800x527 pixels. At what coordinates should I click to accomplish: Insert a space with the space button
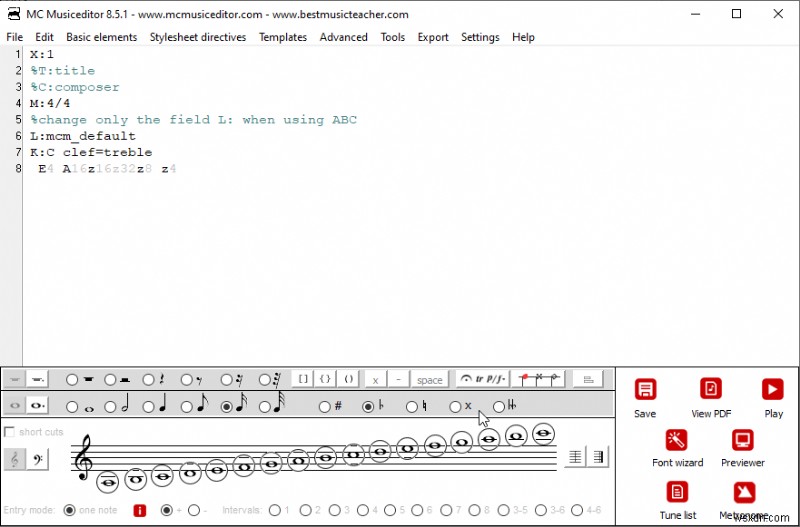click(430, 380)
